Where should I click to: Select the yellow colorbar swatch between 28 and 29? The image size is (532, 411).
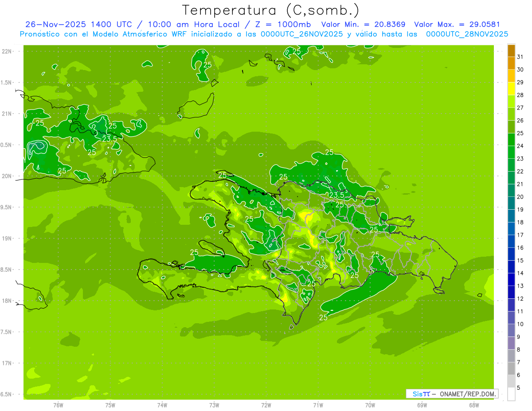[511, 89]
